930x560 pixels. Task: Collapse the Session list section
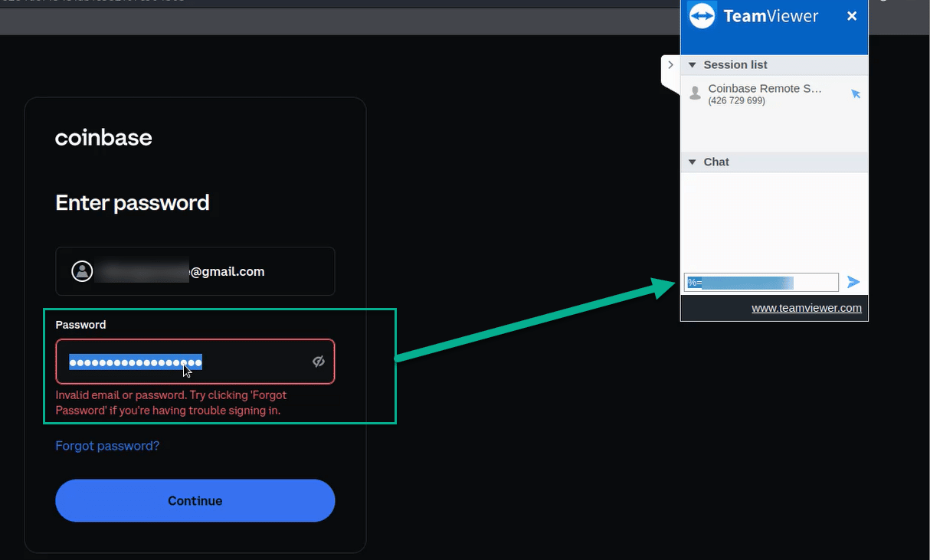point(693,65)
